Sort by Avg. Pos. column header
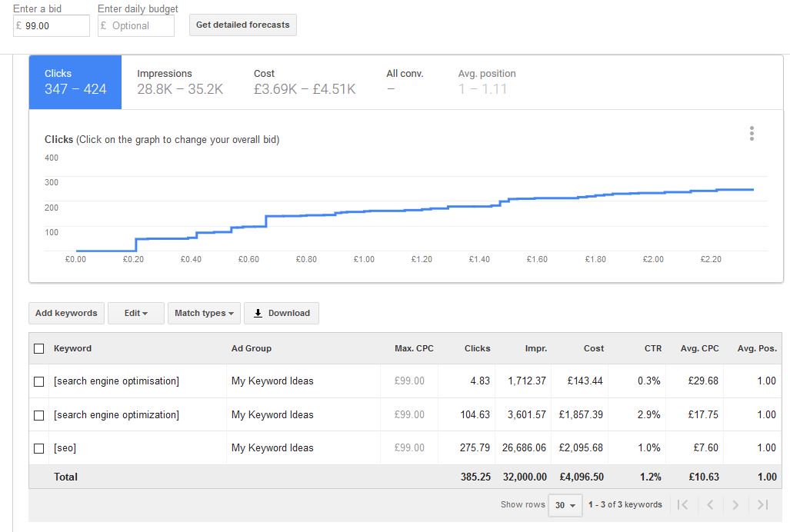The image size is (790, 532). click(757, 348)
